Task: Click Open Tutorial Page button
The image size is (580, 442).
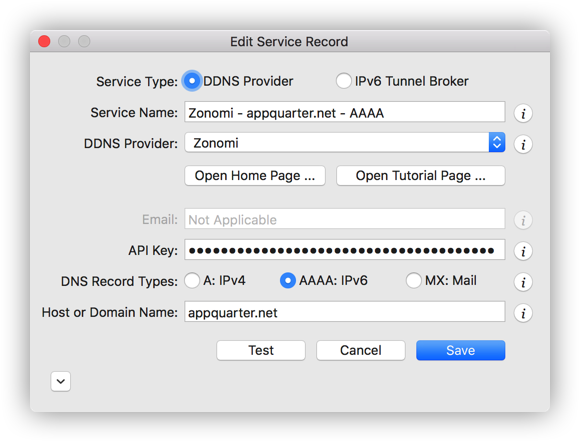Action: click(421, 176)
